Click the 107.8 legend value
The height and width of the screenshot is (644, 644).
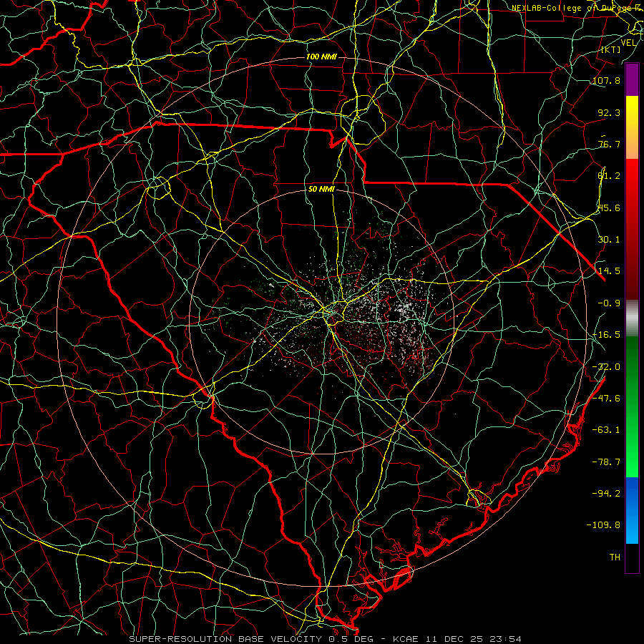(x=607, y=80)
